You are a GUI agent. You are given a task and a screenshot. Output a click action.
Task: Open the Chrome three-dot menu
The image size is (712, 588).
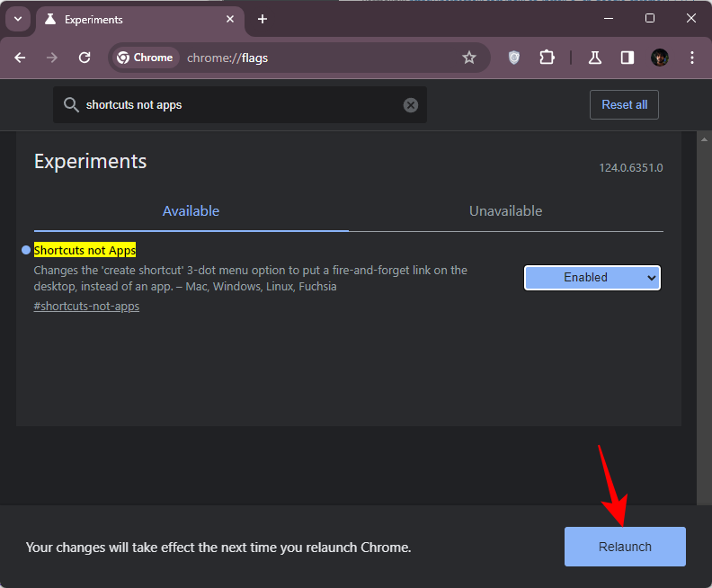(691, 58)
